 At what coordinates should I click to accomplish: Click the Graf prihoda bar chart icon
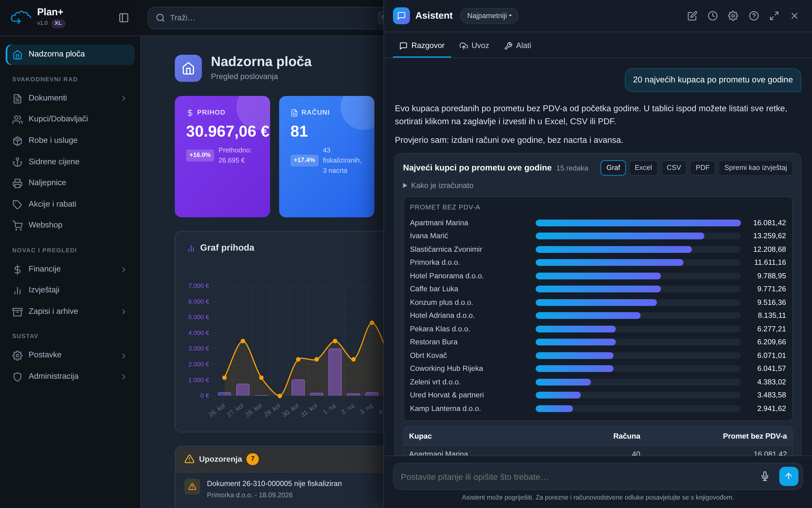[x=191, y=248]
